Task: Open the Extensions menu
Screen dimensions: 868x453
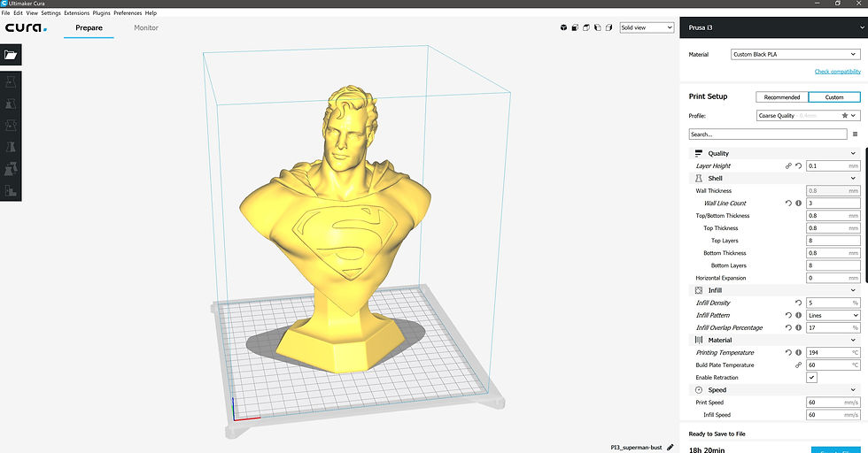Action: pos(76,12)
